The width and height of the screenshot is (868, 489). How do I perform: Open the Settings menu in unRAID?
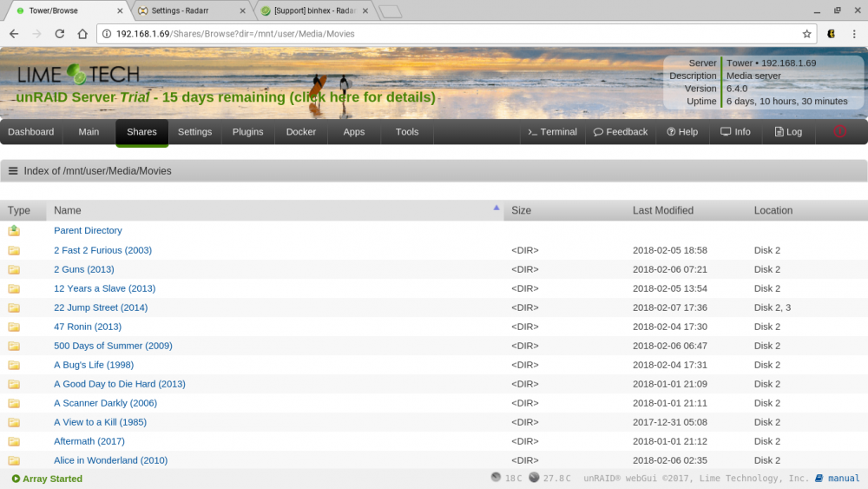coord(194,132)
